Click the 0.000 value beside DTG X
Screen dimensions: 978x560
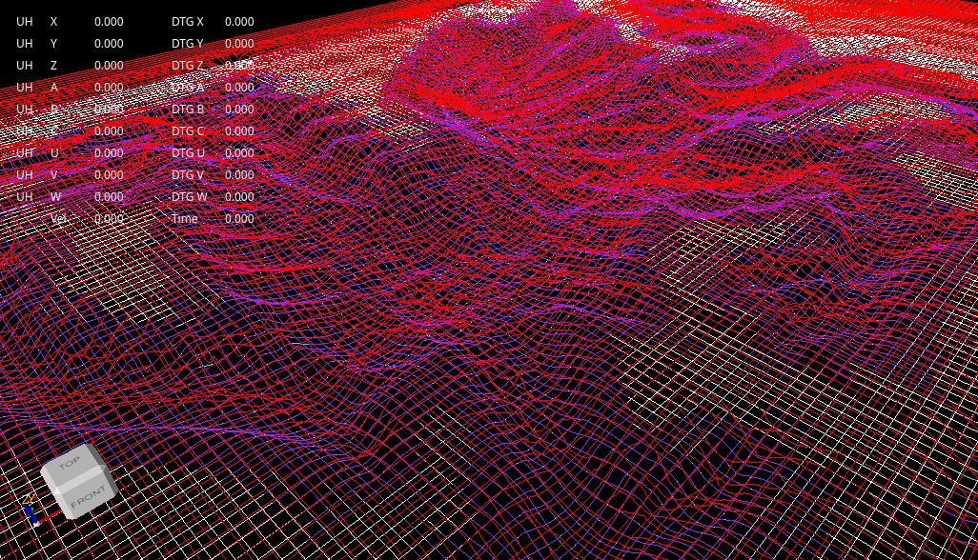[239, 22]
